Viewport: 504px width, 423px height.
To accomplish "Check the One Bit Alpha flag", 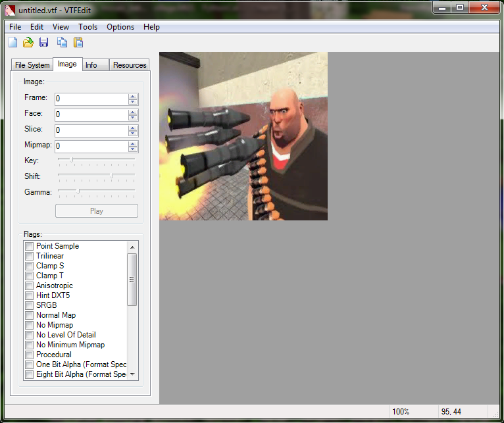I will 29,364.
